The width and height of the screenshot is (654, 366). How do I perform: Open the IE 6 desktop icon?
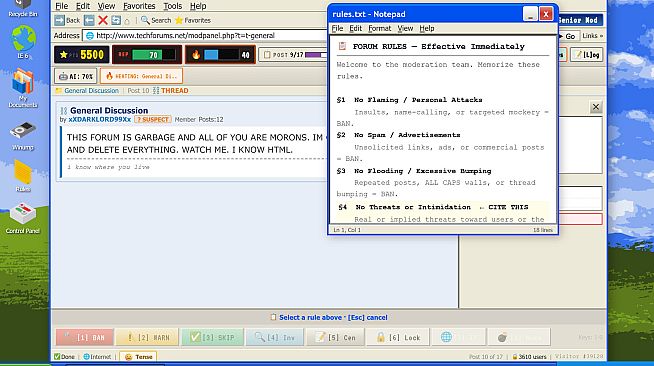23,42
